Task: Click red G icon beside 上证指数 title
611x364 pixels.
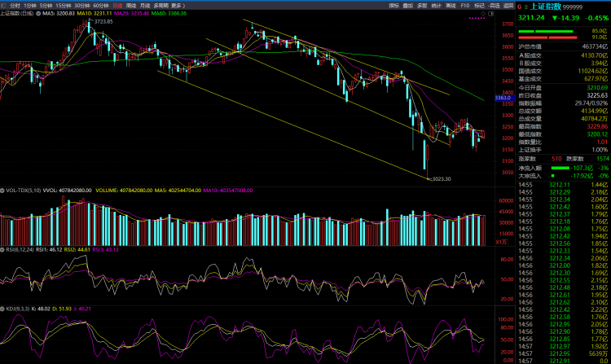Action: click(x=519, y=6)
